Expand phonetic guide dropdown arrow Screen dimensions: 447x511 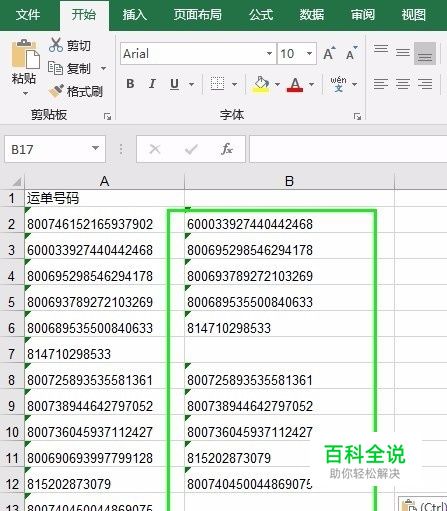coord(355,84)
